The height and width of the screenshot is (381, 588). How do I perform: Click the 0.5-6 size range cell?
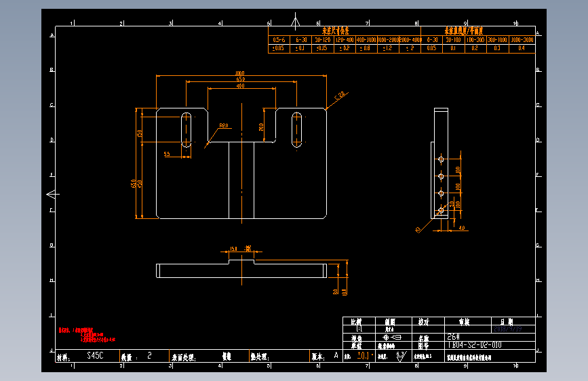point(279,40)
